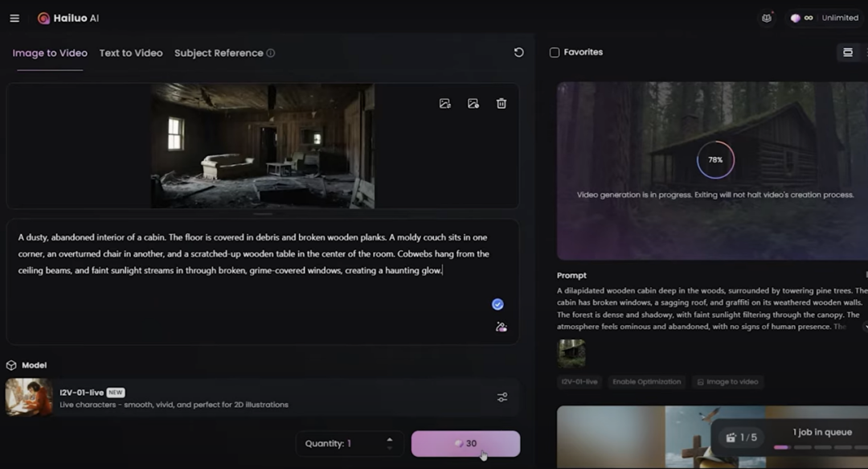Switch to the list layout view icon
Image resolution: width=868 pixels, height=469 pixels.
coord(847,52)
